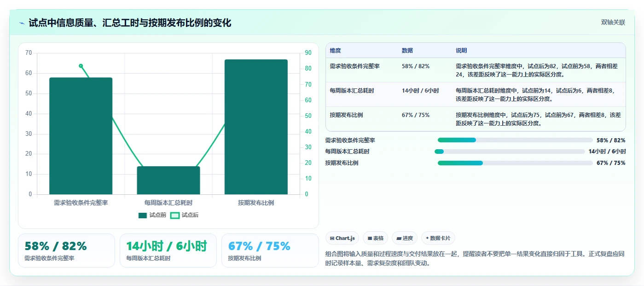Click the line point above 需求验收条件完整率 bar
The height and width of the screenshot is (286, 644).
[x=81, y=66]
